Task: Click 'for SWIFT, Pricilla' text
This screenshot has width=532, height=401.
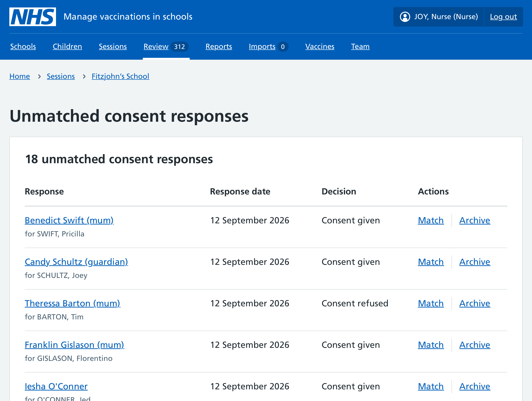Action: coord(55,234)
